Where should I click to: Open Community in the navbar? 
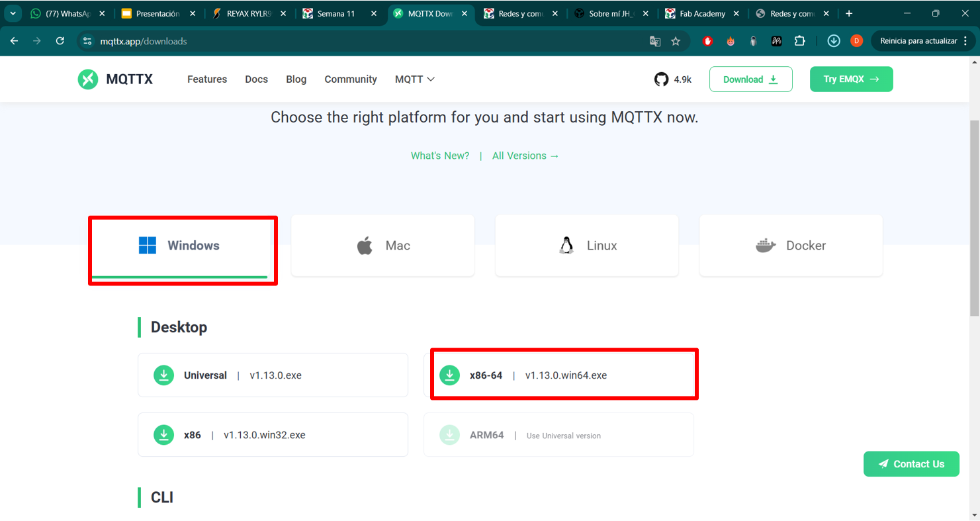[x=351, y=79]
